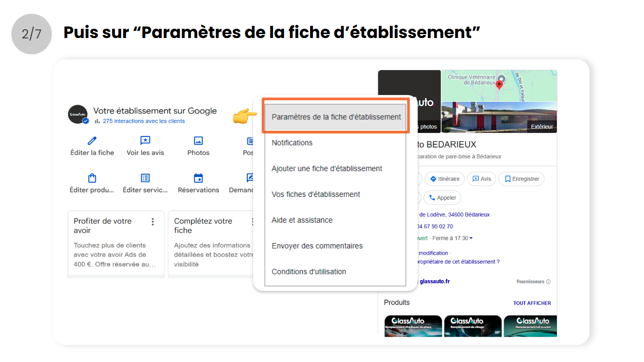Open the Extérieur photo thumbnail
This screenshot has height=362, width=644.
[499, 117]
